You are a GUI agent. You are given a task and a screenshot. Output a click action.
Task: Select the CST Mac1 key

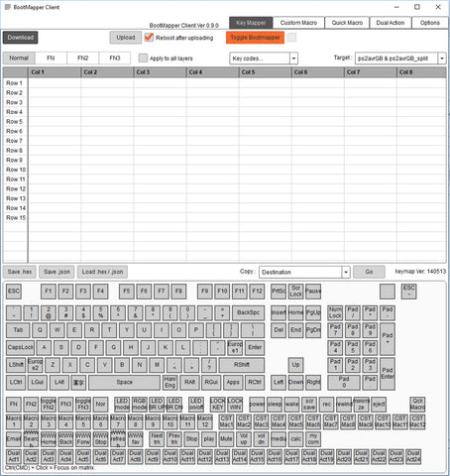tap(226, 421)
